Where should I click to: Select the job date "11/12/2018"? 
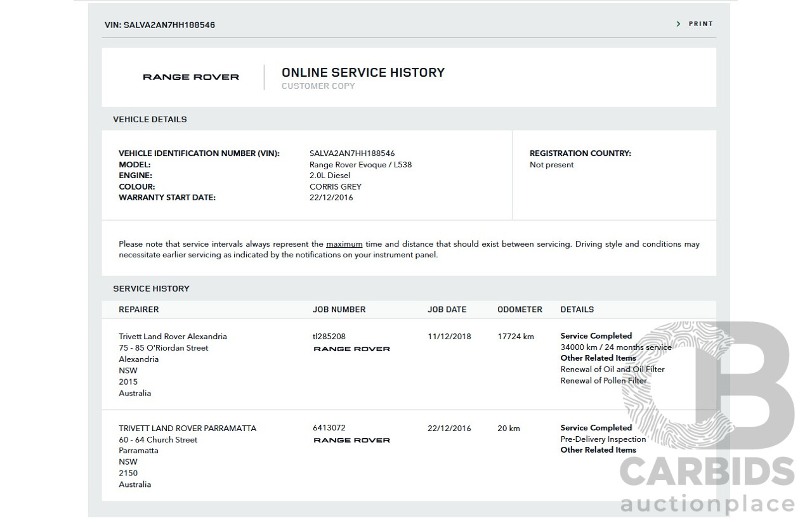pyautogui.click(x=450, y=337)
